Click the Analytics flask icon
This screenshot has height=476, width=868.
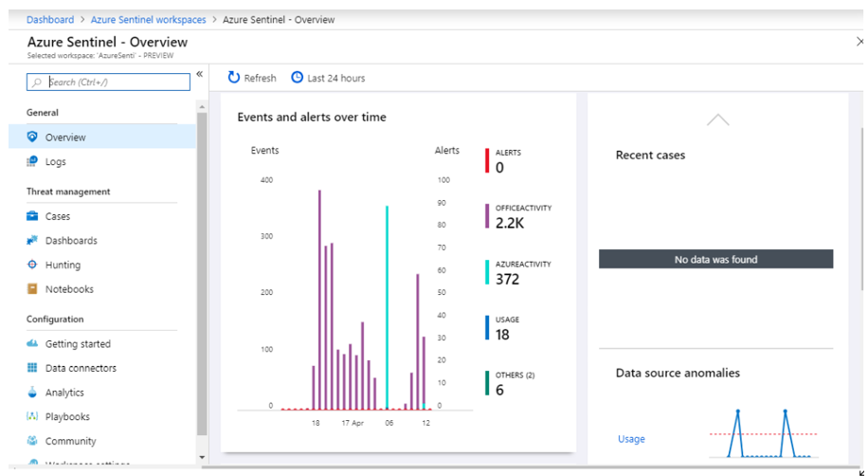pyautogui.click(x=32, y=392)
